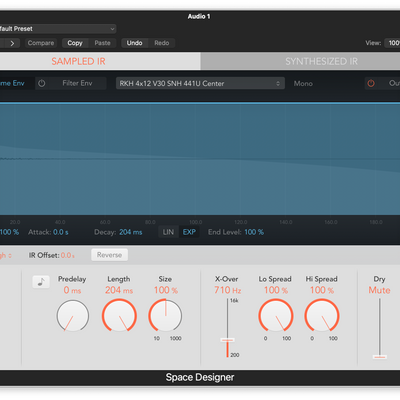
Task: Toggle the Output EQ power button
Action: point(371,83)
